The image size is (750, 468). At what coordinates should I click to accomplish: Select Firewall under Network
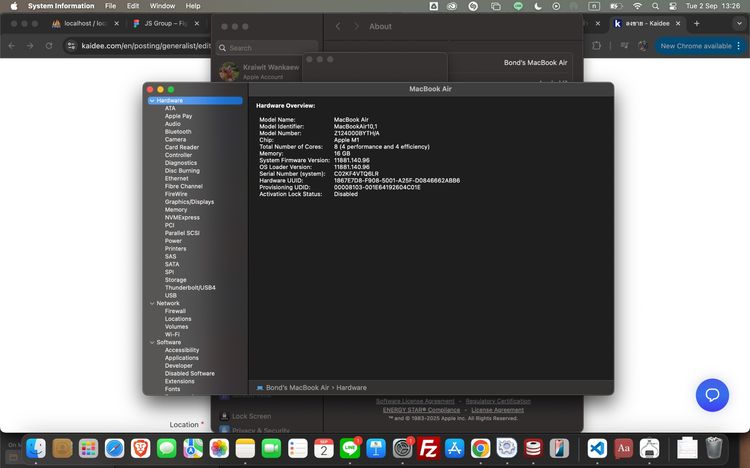pos(175,311)
